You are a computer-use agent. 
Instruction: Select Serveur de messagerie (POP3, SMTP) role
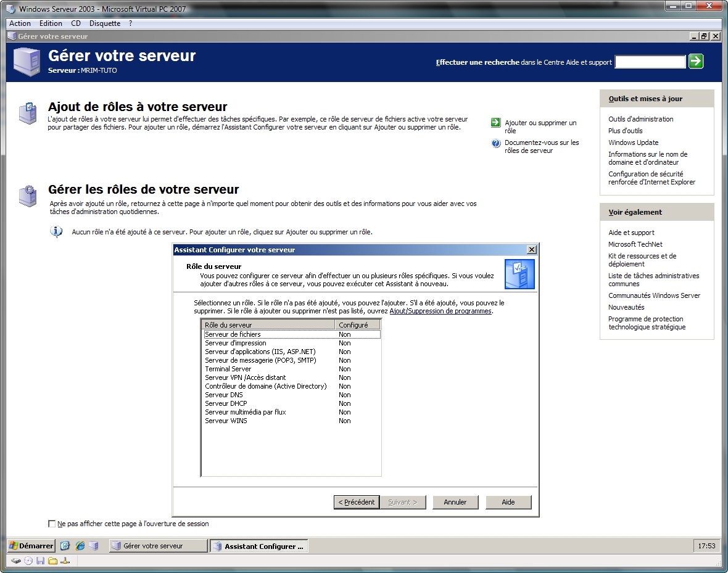tap(292, 360)
